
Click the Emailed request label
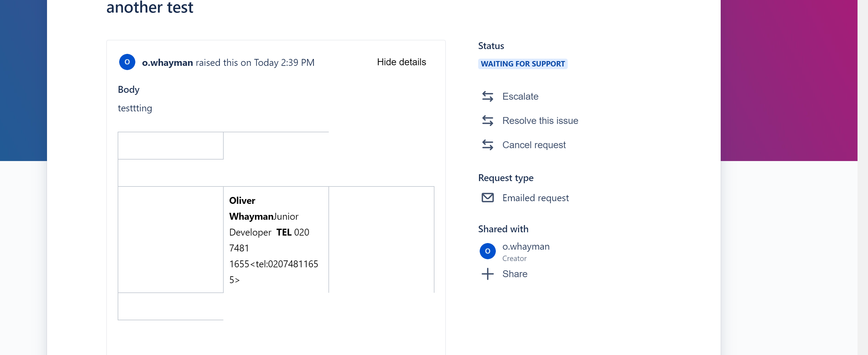pyautogui.click(x=535, y=198)
